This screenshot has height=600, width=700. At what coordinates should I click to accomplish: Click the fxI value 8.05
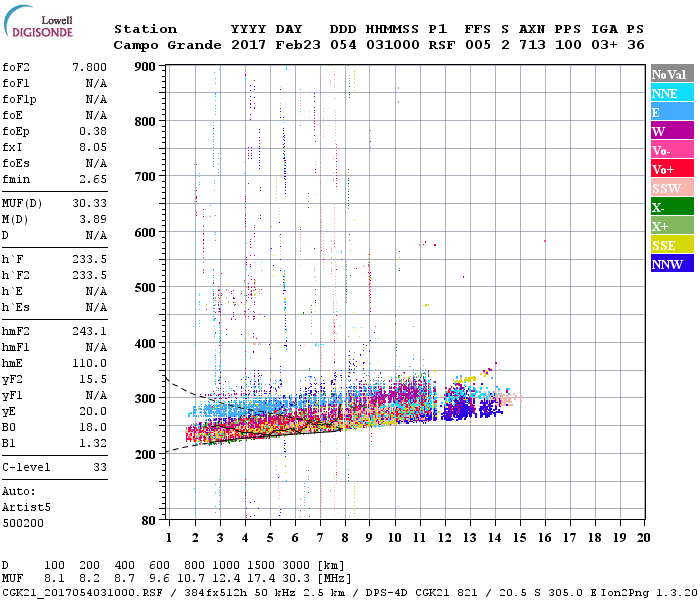click(93, 147)
